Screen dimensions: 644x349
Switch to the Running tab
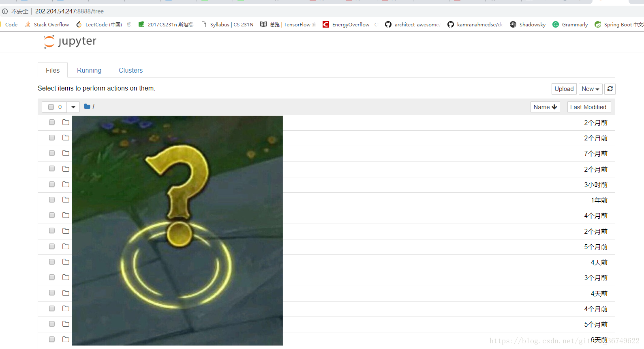point(89,70)
